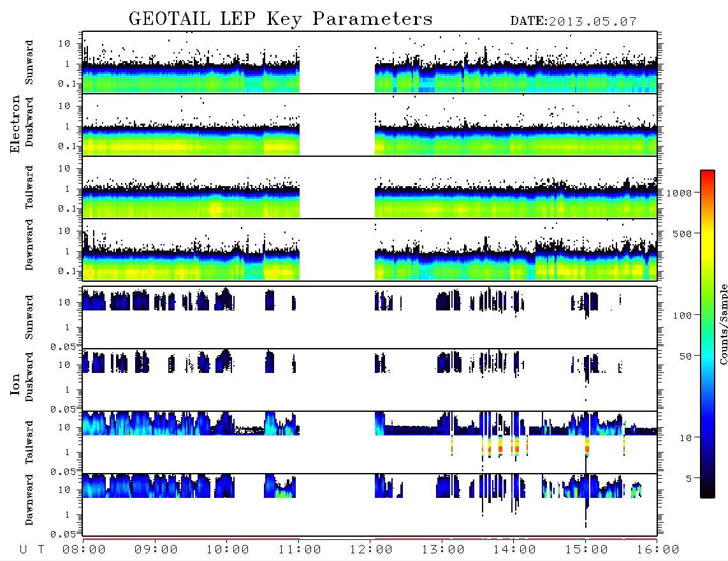Click the 16:00 time tick label

coord(658,550)
